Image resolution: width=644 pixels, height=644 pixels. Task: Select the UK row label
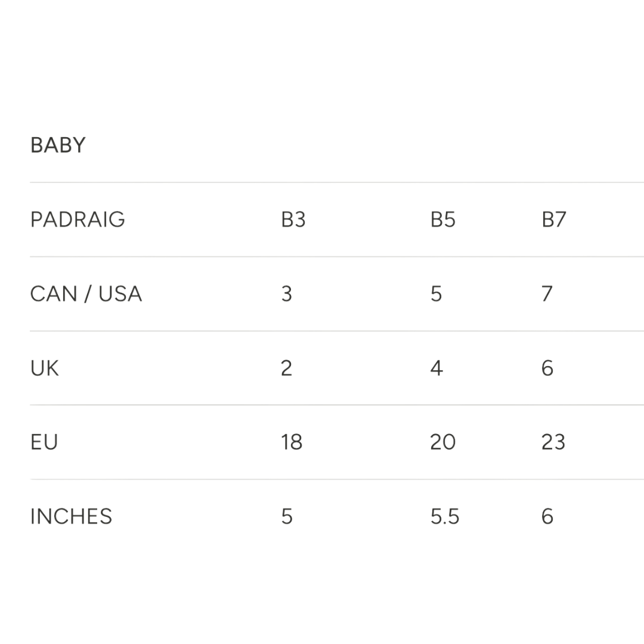click(x=44, y=368)
